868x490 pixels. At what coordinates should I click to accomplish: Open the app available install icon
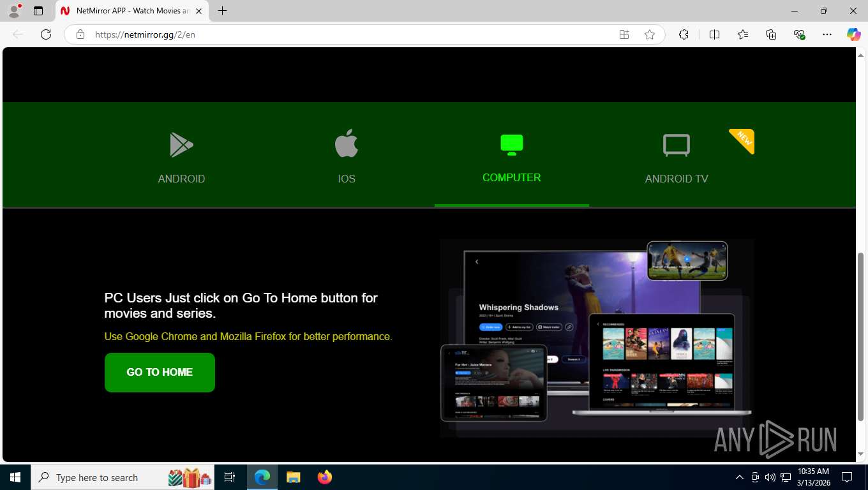(x=624, y=34)
